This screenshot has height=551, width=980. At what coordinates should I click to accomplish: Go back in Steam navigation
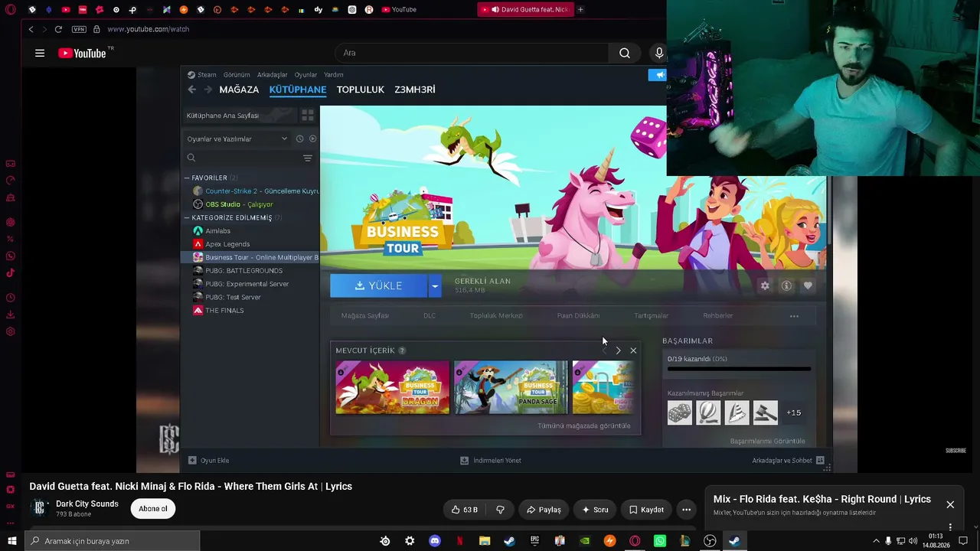coord(192,90)
